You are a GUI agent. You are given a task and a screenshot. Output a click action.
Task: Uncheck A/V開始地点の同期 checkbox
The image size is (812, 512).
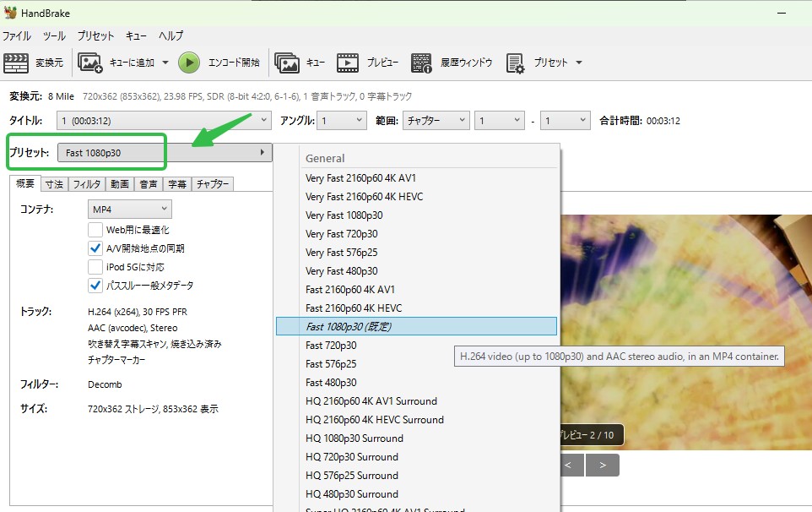click(95, 248)
